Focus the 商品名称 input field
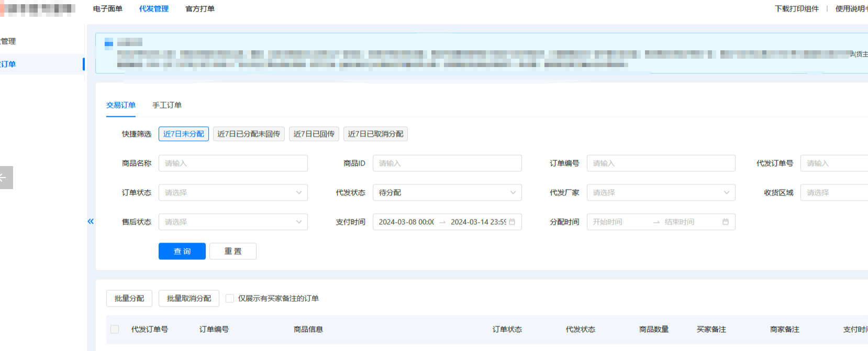The image size is (868, 351). [x=233, y=163]
